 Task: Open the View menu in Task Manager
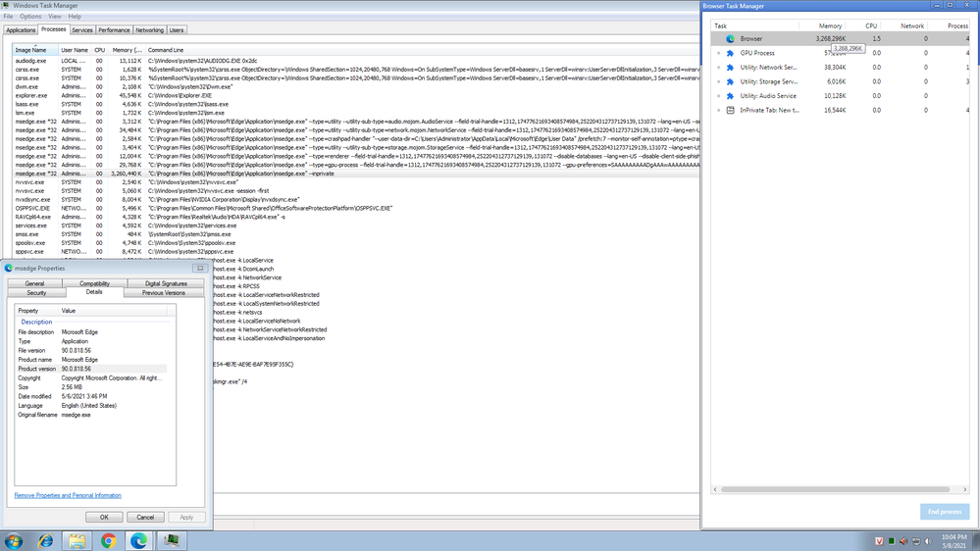[55, 17]
